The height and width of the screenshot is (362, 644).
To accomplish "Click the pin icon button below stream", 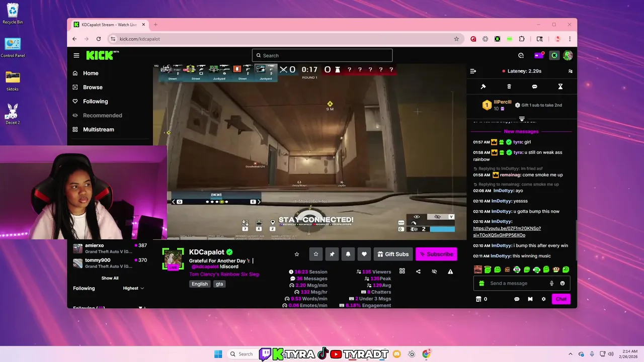I will tap(332, 254).
